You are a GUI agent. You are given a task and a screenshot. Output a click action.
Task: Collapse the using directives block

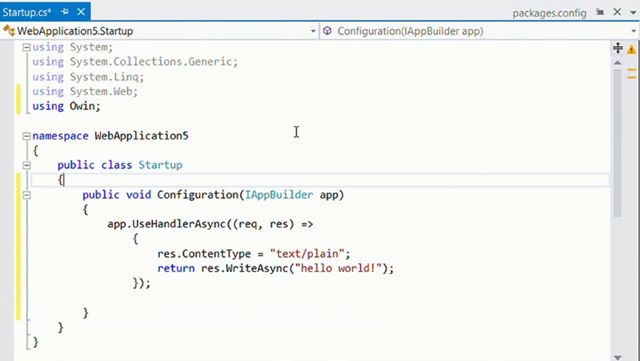27,47
